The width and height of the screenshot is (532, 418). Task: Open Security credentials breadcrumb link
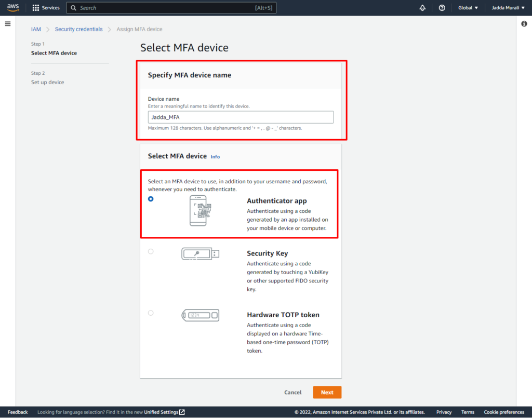pos(79,29)
